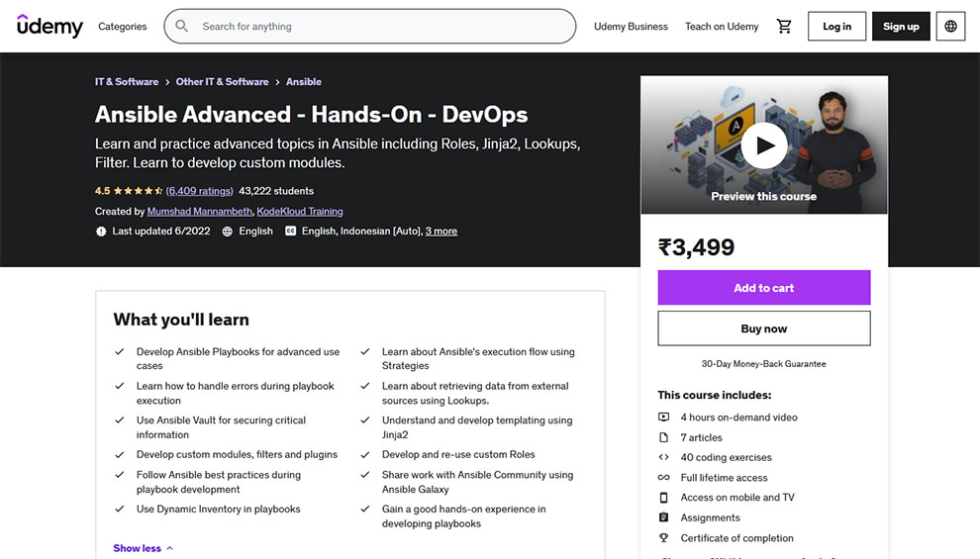This screenshot has height=559, width=980.
Task: Click Share work with Ansible Community item
Action: (477, 482)
